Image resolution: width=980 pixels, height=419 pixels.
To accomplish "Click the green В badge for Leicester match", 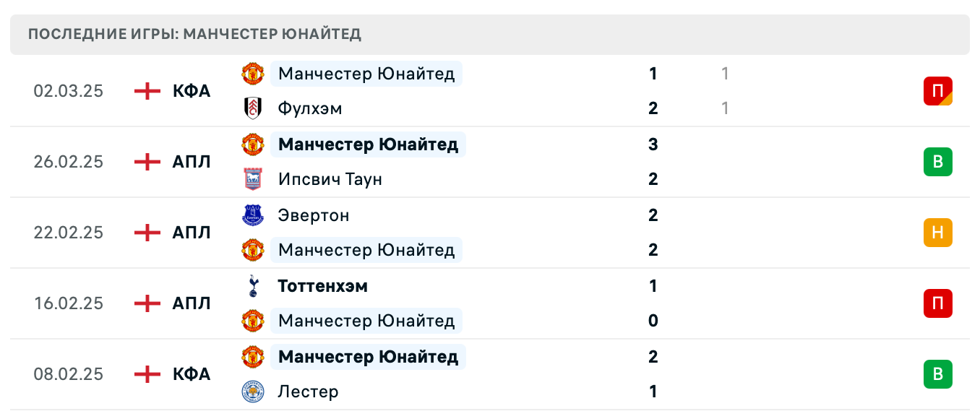I will tap(937, 374).
